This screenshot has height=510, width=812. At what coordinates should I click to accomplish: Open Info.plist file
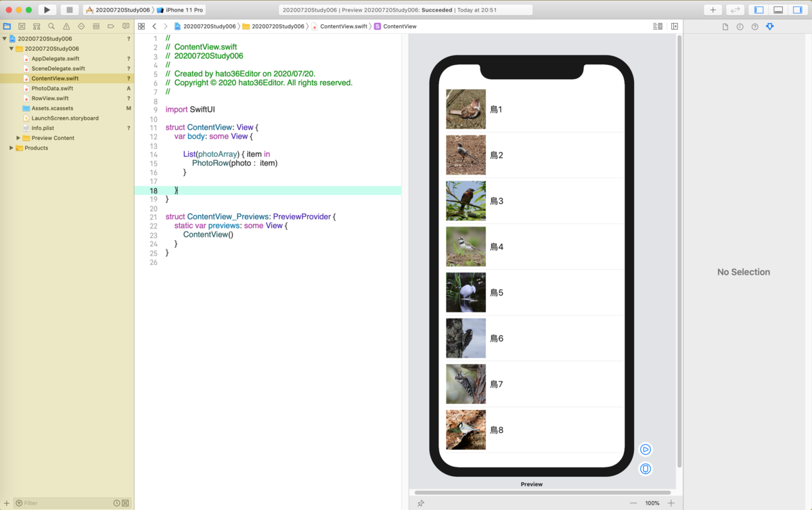43,128
